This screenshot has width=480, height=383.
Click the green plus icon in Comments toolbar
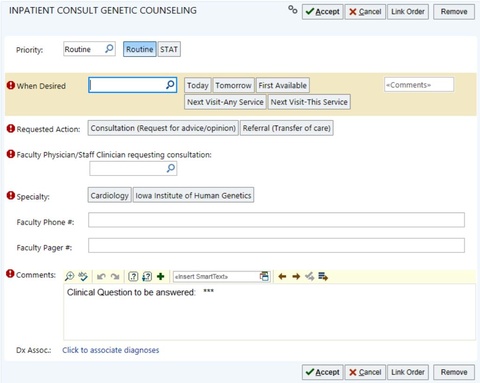pos(161,276)
